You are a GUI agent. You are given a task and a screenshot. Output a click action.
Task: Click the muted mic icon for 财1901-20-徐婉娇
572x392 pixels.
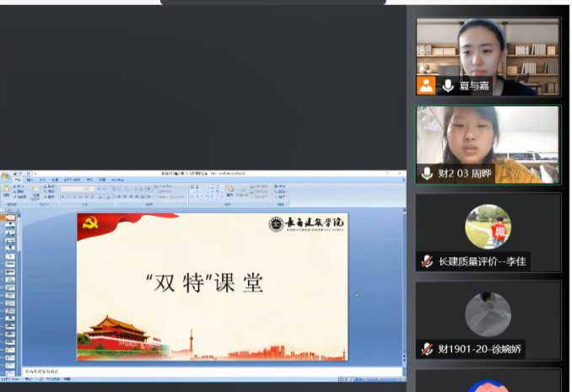[x=428, y=349]
